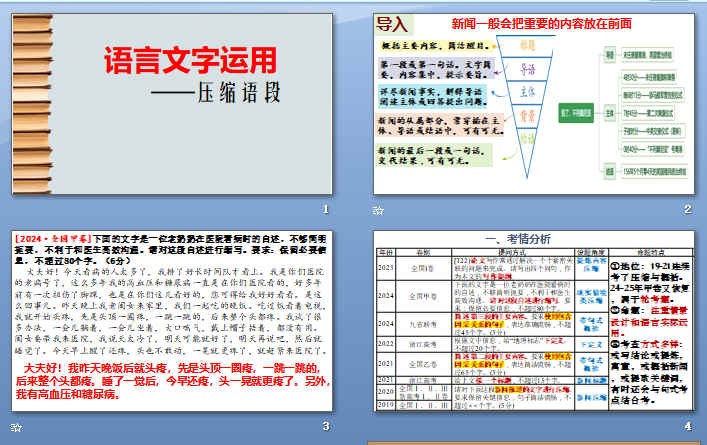
Task: Click the slide number 1 label
Action: (325, 209)
